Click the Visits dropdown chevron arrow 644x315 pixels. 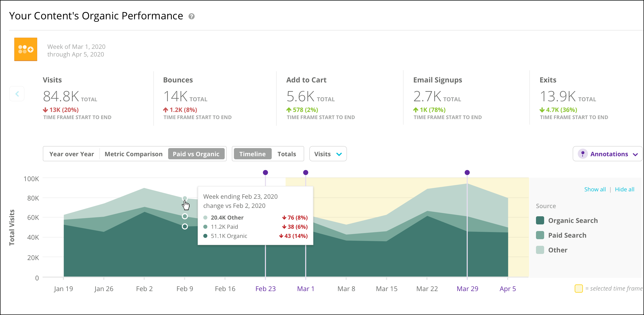coord(339,154)
